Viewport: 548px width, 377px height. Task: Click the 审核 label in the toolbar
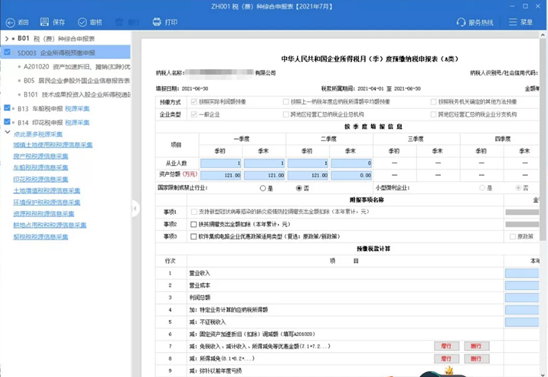pos(96,22)
